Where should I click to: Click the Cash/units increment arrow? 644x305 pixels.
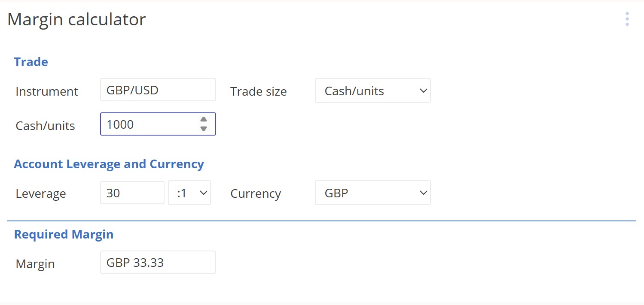click(x=203, y=119)
